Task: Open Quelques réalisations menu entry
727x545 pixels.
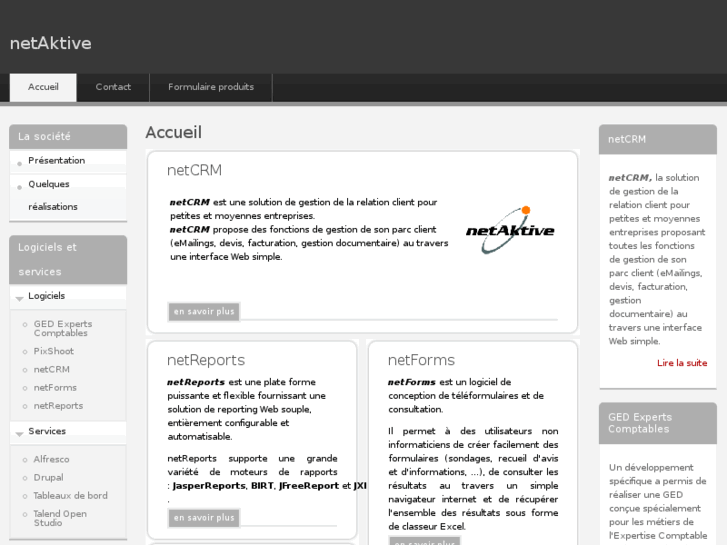Action: 53,195
